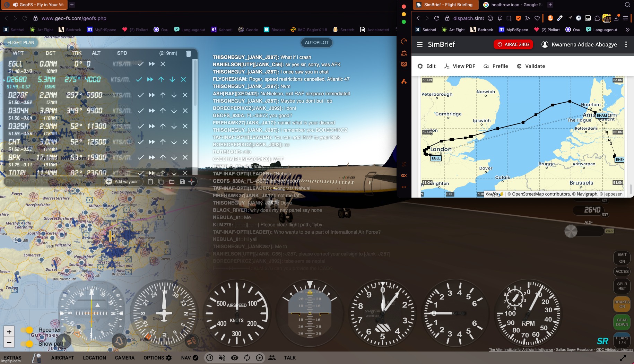634x364 pixels.
Task: Restart the flight with the reset icon
Action: (x=247, y=358)
